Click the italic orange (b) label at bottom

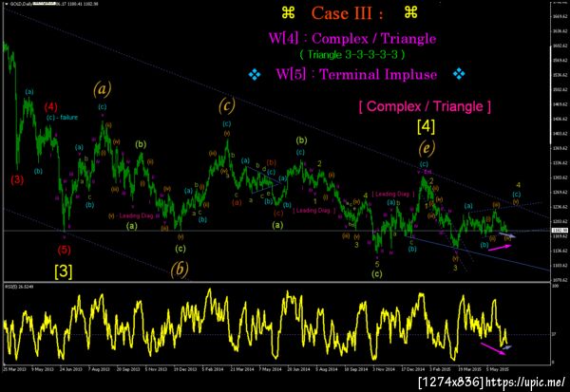(180, 270)
